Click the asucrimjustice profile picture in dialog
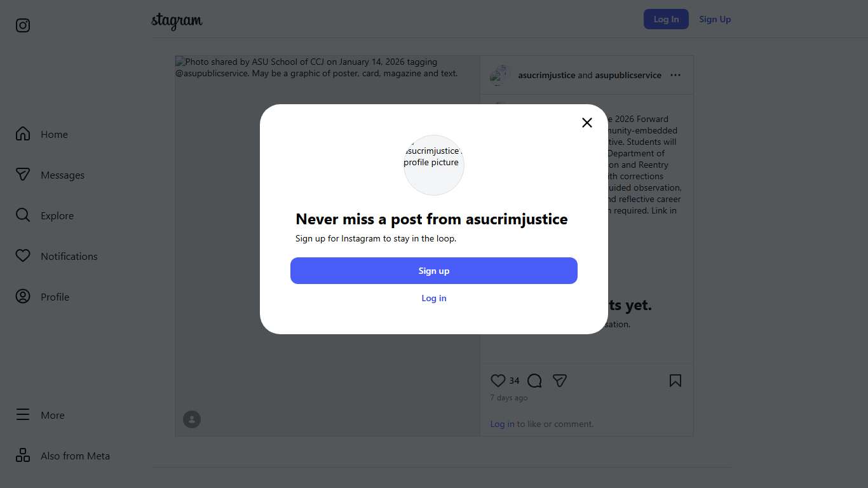868x488 pixels. [434, 165]
